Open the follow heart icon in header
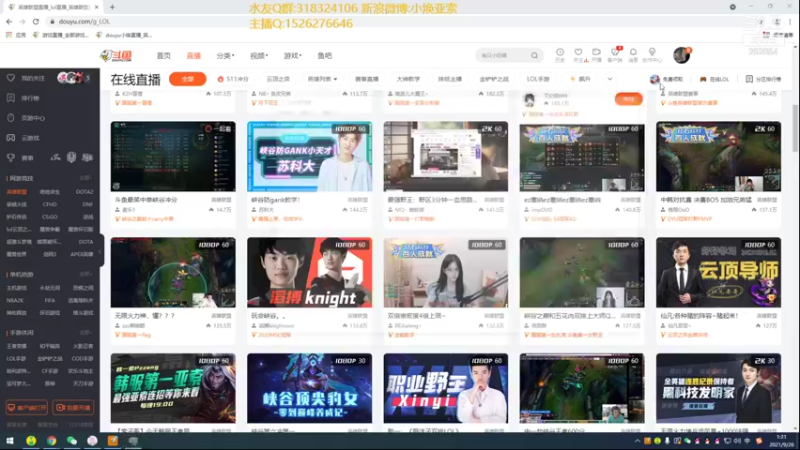The image size is (800, 450). [578, 55]
